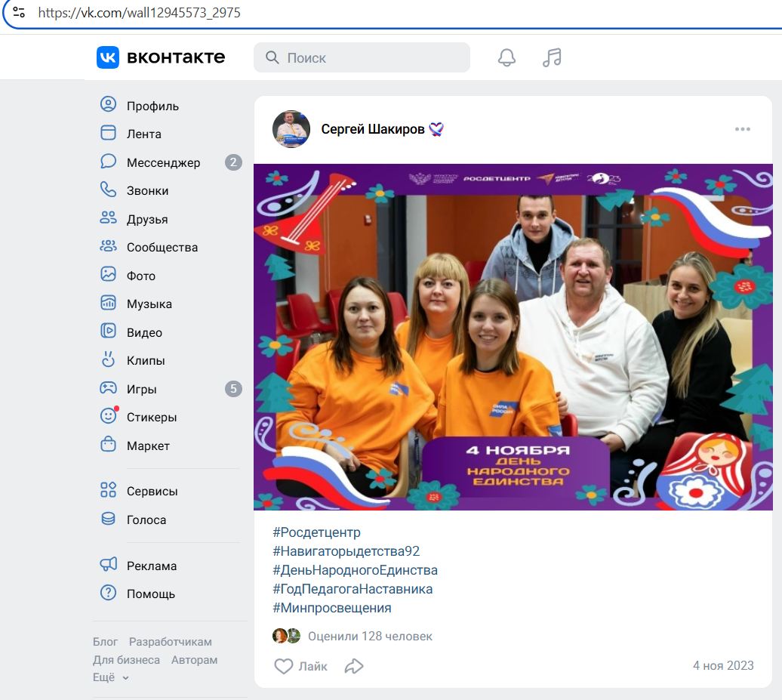Click the Видео play icon
The image size is (782, 700).
[x=108, y=331]
